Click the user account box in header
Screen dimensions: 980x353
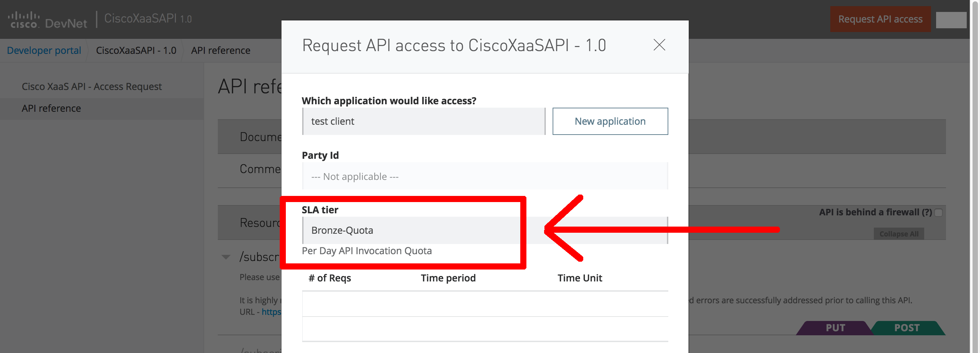[x=951, y=20]
